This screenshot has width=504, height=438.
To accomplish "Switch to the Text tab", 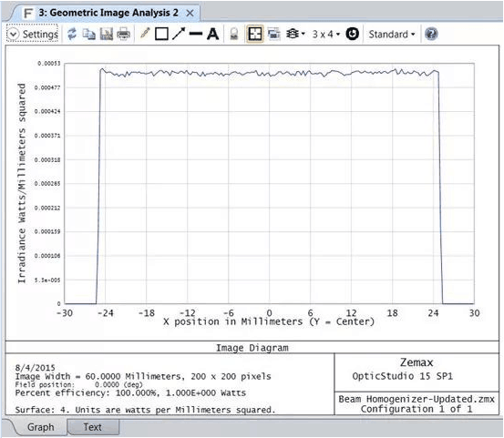I will [93, 427].
